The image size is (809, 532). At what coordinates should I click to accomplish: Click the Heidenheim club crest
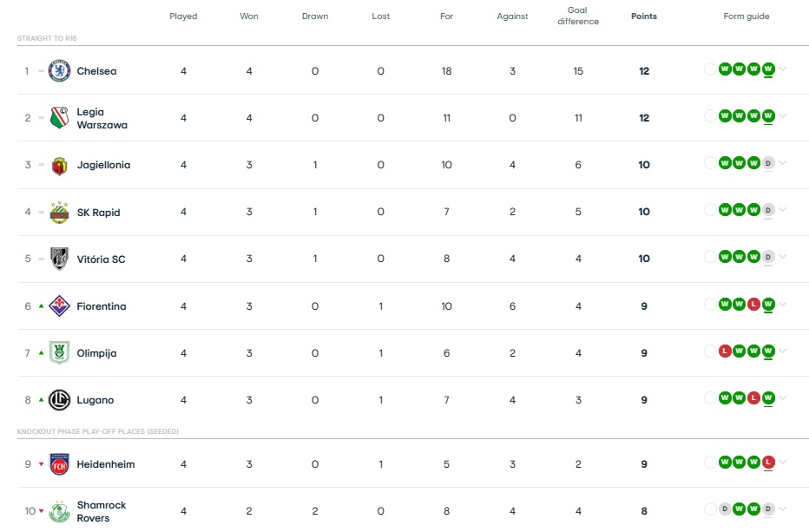pyautogui.click(x=59, y=464)
